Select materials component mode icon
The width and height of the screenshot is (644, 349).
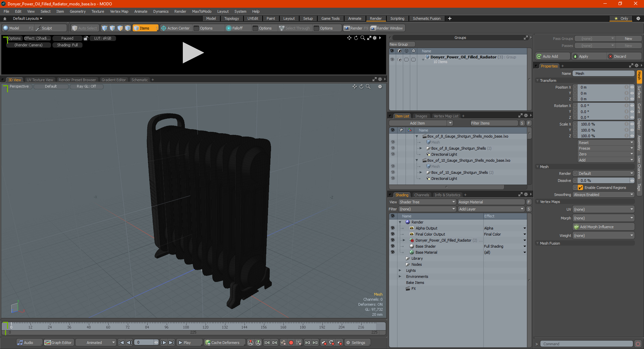pos(128,28)
